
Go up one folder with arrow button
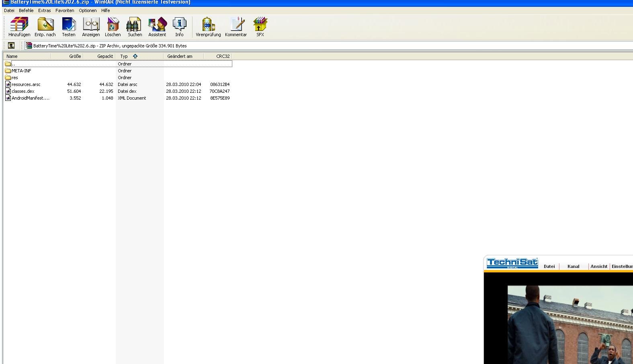pos(11,46)
